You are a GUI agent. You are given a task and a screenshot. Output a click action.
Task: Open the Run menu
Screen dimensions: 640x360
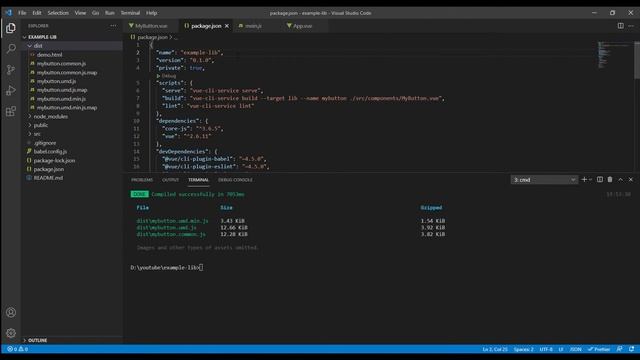[x=109, y=13]
